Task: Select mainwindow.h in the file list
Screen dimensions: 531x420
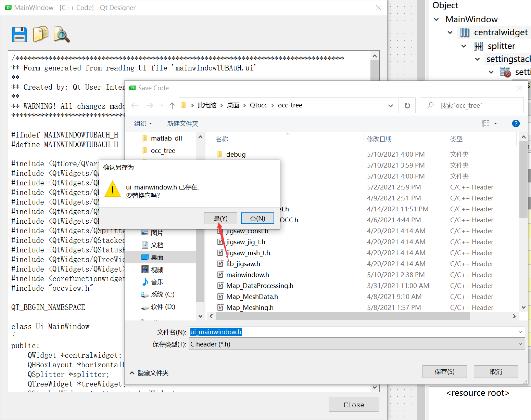Action: (248, 274)
